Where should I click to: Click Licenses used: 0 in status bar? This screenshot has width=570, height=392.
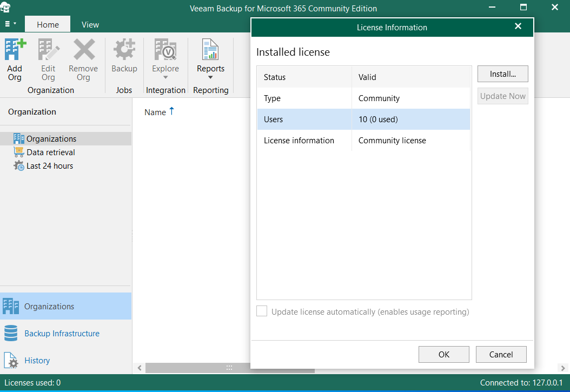32,383
